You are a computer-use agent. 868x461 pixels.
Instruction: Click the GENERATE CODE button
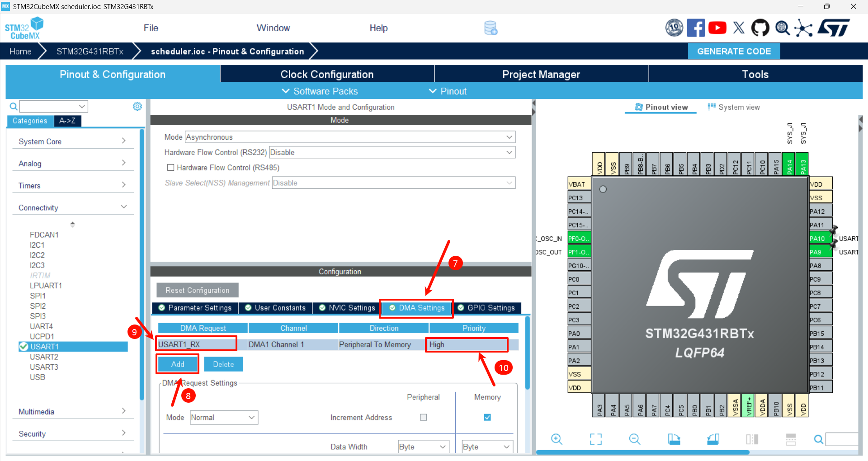tap(734, 52)
